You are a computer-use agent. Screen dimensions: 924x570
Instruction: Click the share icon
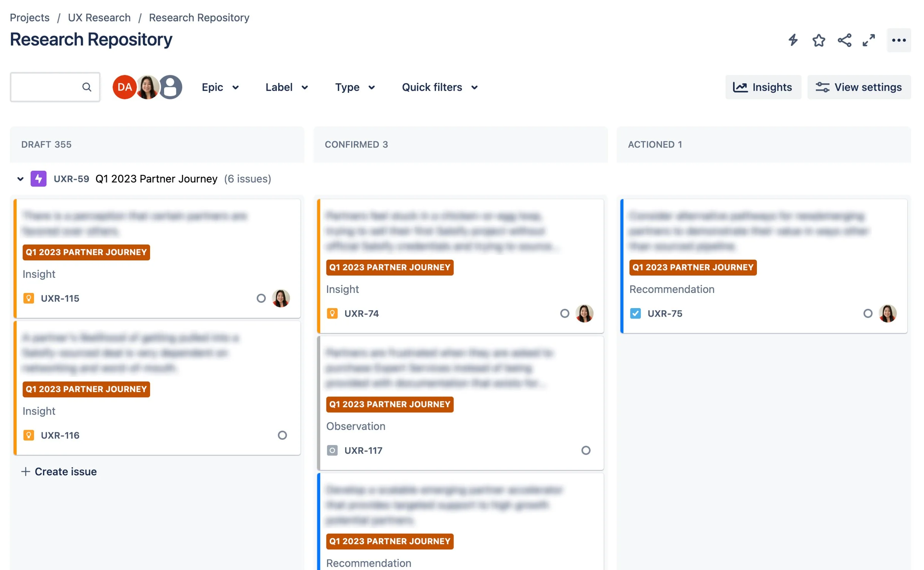(x=844, y=40)
